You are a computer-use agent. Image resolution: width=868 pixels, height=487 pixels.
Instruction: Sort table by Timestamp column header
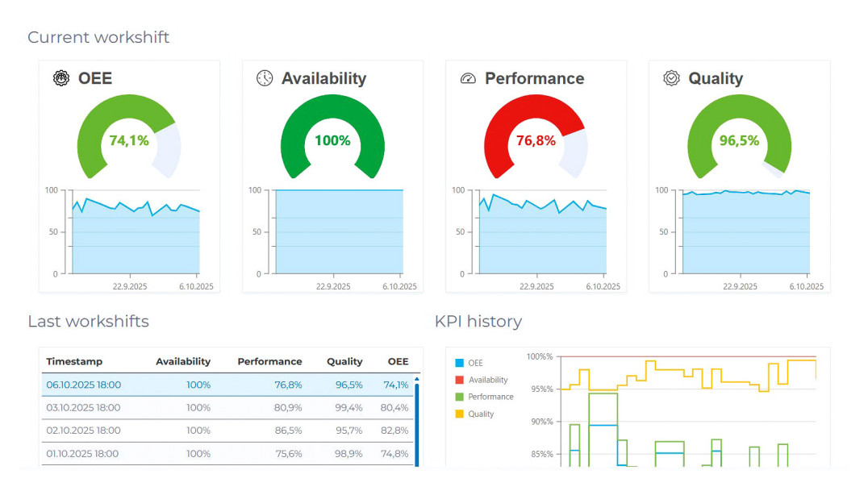coord(74,361)
